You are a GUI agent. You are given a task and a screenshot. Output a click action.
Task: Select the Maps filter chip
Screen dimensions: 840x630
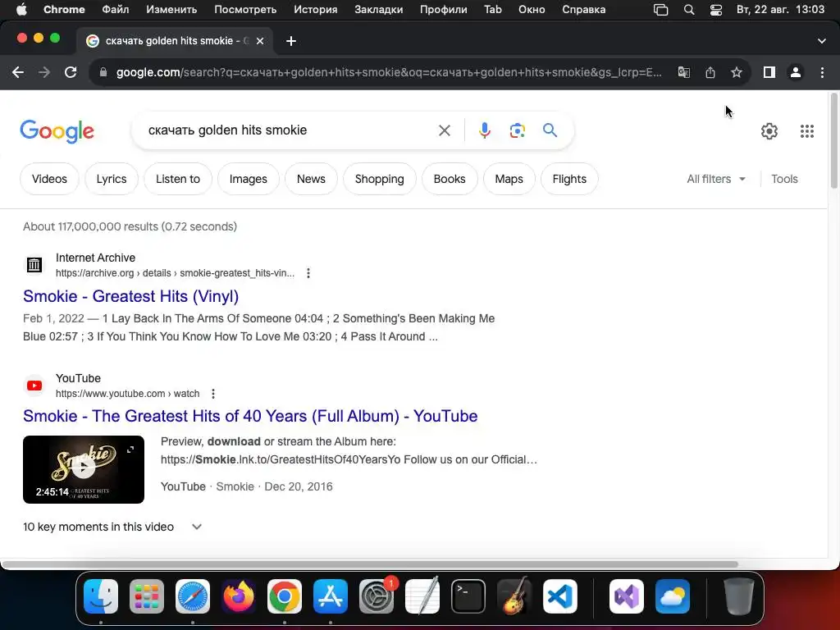(x=509, y=179)
